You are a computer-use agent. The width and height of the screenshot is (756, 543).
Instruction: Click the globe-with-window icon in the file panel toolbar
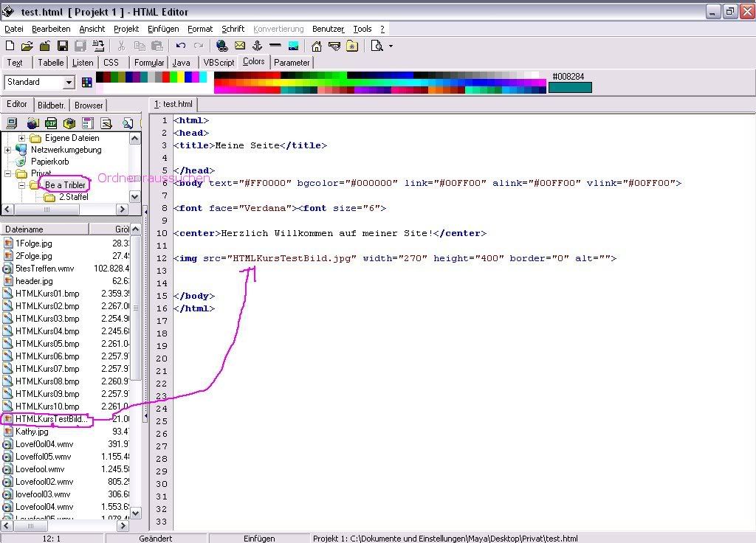tap(32, 123)
